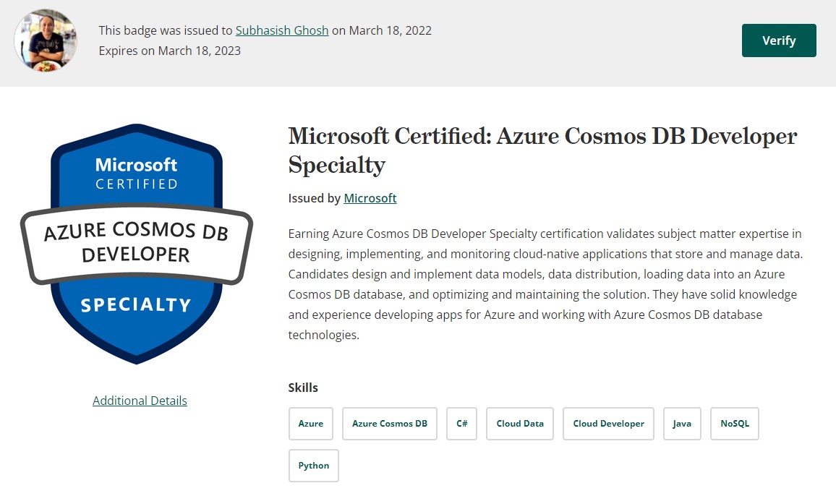The width and height of the screenshot is (836, 504).
Task: Select the Cloud Data skill tag
Action: 520,424
